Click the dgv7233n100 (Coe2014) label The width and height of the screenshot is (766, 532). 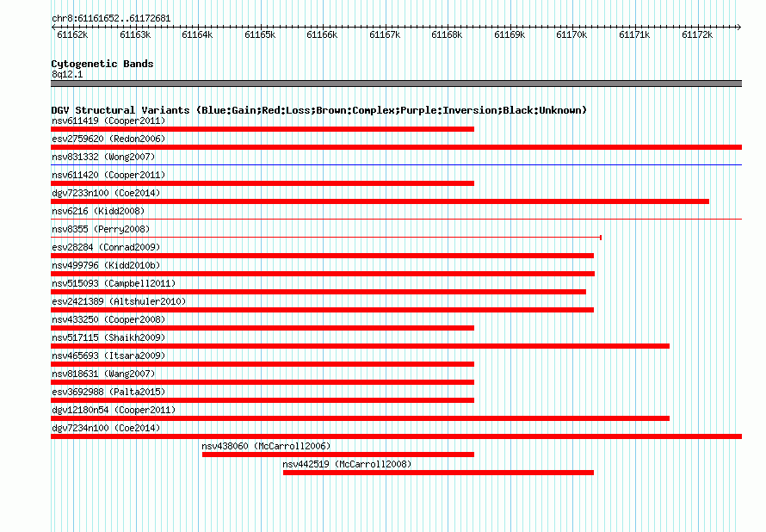(x=106, y=193)
